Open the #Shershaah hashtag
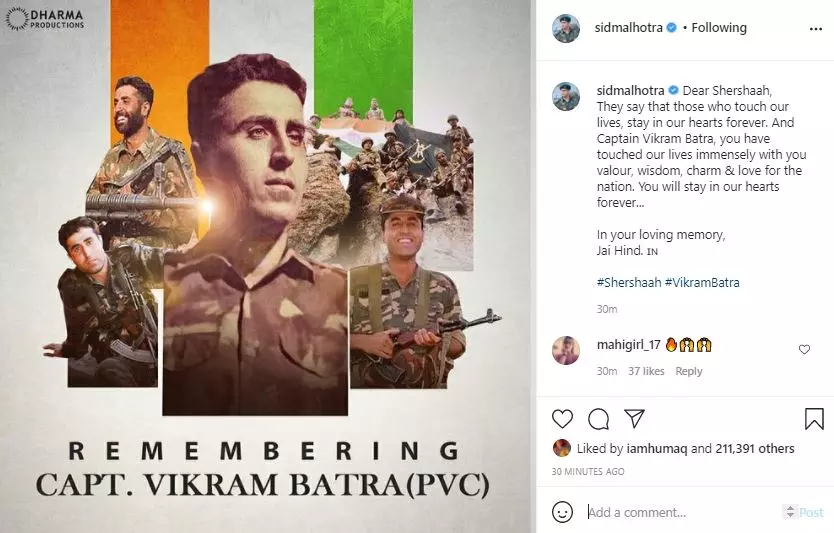 629,282
